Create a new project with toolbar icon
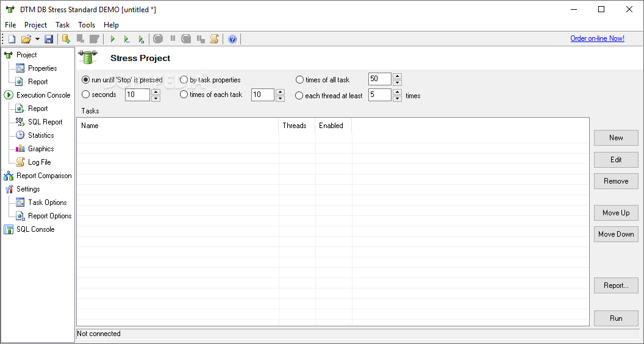 12,39
